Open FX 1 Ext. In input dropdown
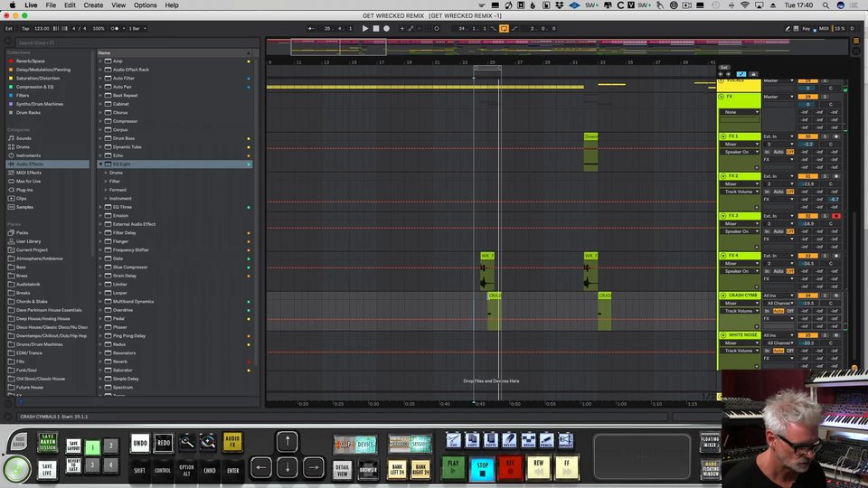868x488 pixels. click(778, 136)
